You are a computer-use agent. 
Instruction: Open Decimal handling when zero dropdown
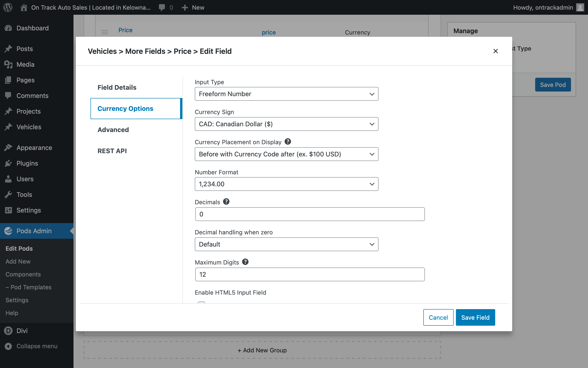coord(286,244)
